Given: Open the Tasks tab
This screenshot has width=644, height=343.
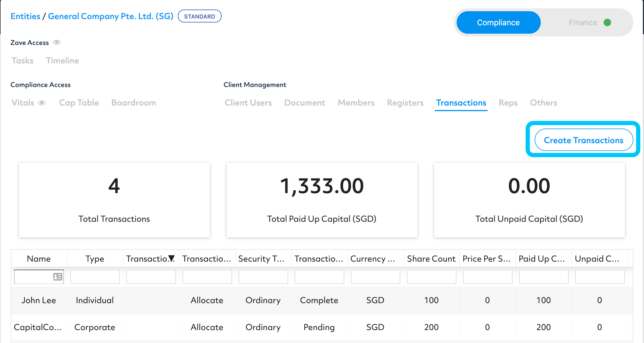Looking at the screenshot, I should pyautogui.click(x=22, y=61).
